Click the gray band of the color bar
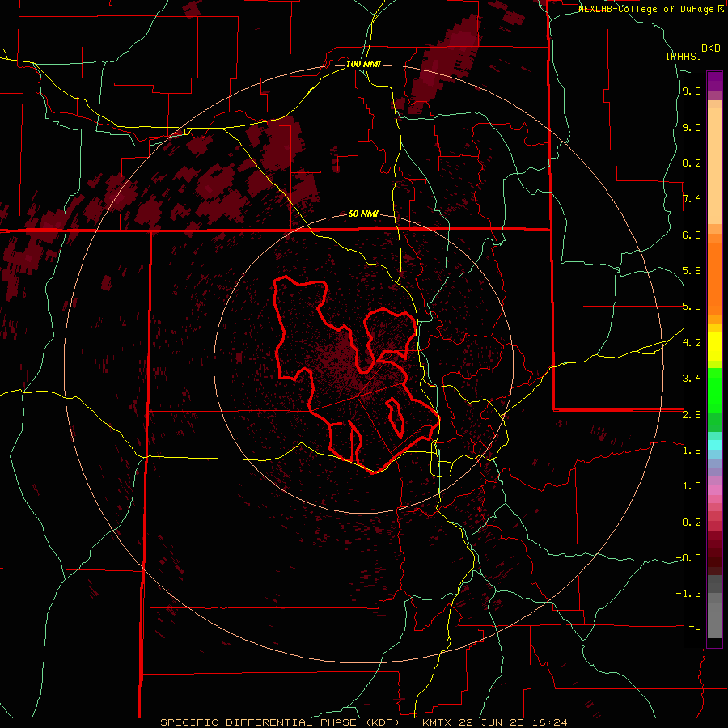The width and height of the screenshot is (728, 728). tap(714, 607)
